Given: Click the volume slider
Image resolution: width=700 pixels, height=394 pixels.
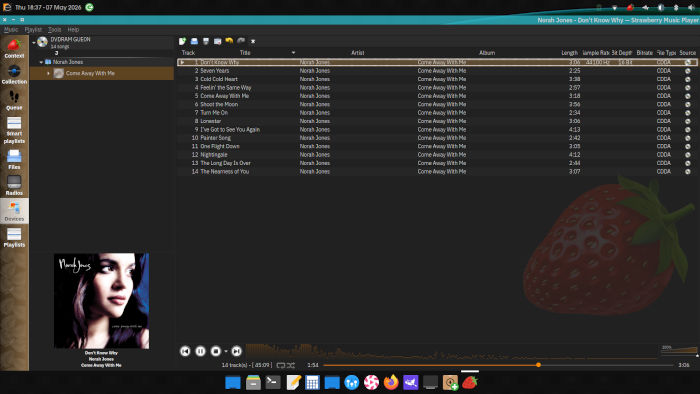Looking at the screenshot, I should [679, 350].
